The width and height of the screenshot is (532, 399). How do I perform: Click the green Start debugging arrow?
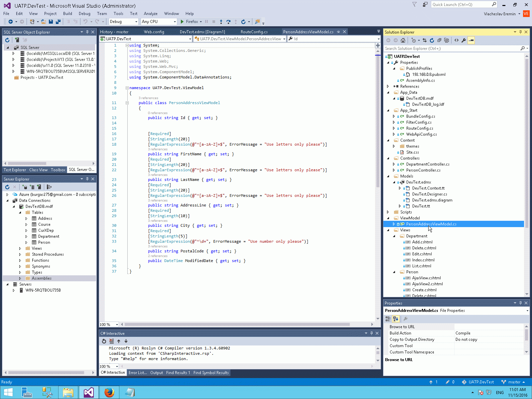coord(182,22)
